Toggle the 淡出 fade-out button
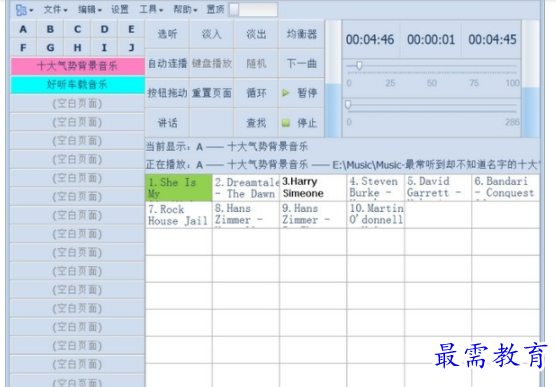 pos(256,34)
